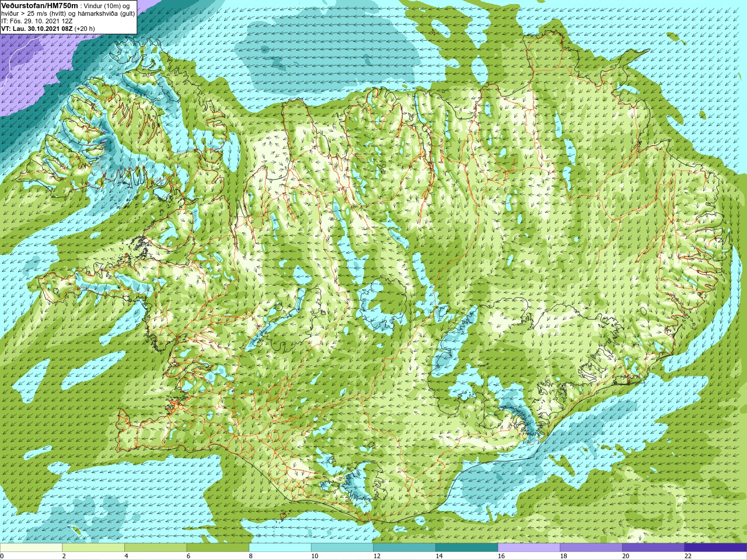Click the light purple 16–18 m/s legend swatch
The image size is (747, 560).
point(529,548)
